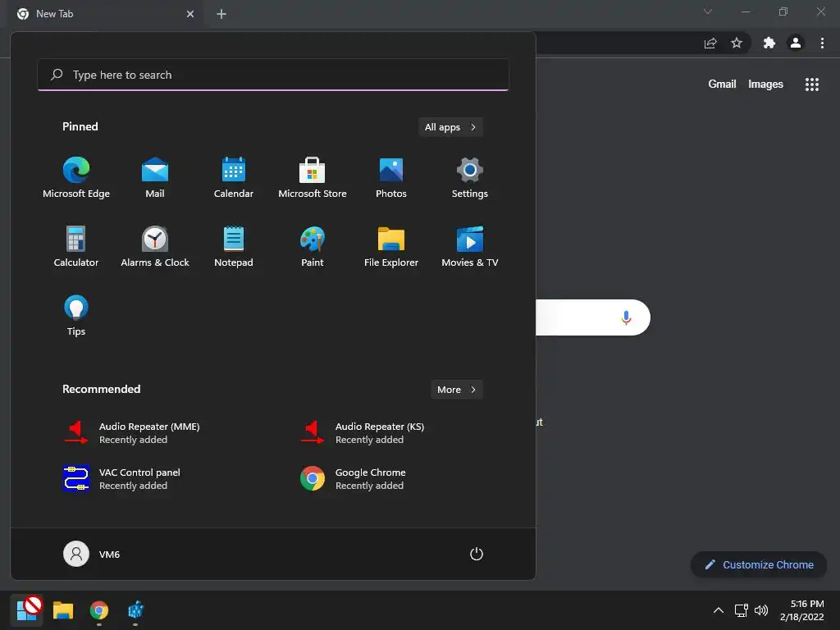840x630 pixels.
Task: Click the Customize Chrome button
Action: click(x=759, y=564)
